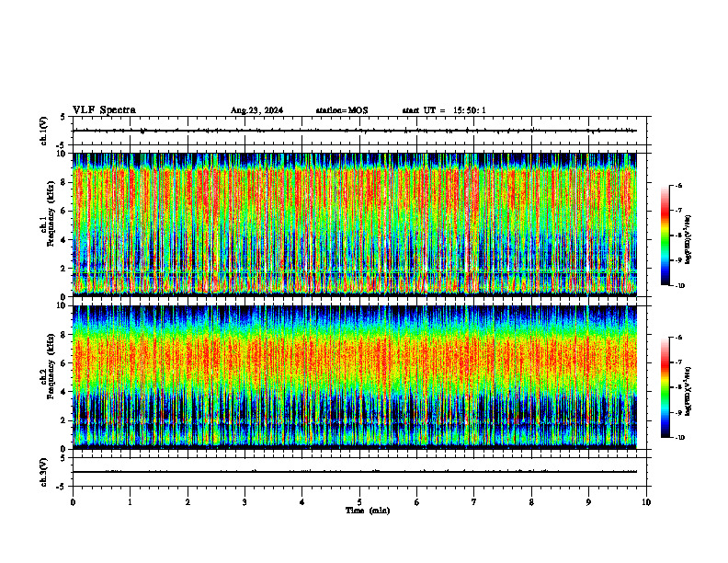Click the 'Time (min)' axis title
Image resolution: width=728 pixels, height=563 pixels.
[368, 511]
